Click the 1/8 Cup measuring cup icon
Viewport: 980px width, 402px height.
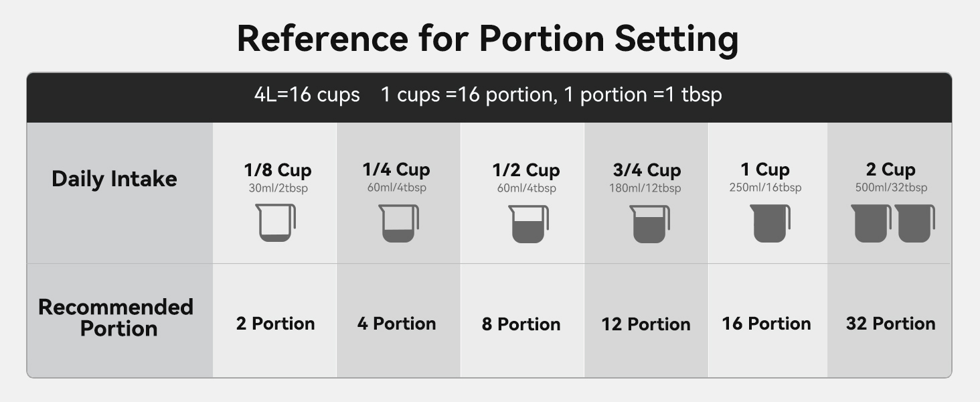[x=275, y=223]
